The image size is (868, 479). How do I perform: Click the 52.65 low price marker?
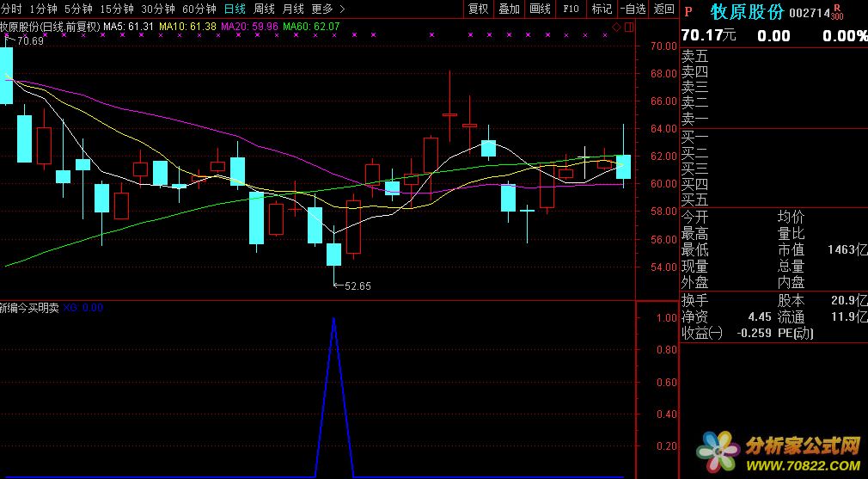[x=358, y=286]
